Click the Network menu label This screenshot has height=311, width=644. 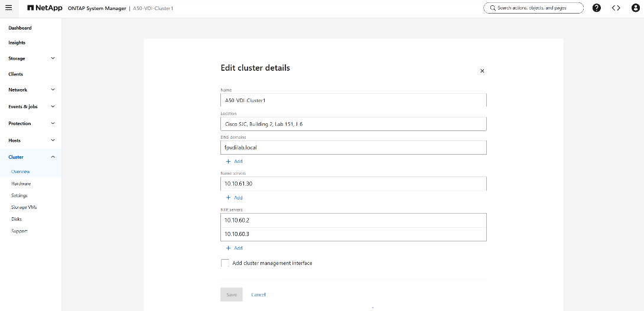coord(18,90)
